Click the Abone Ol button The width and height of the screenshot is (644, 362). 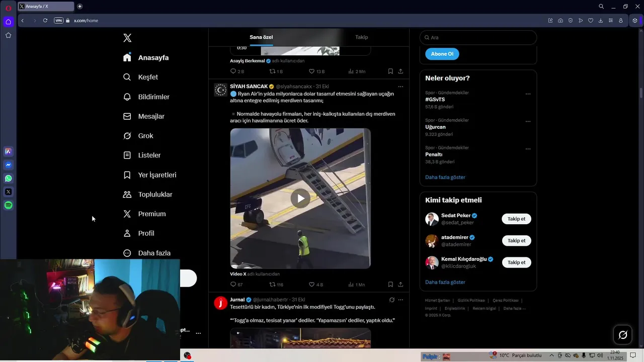(x=442, y=54)
